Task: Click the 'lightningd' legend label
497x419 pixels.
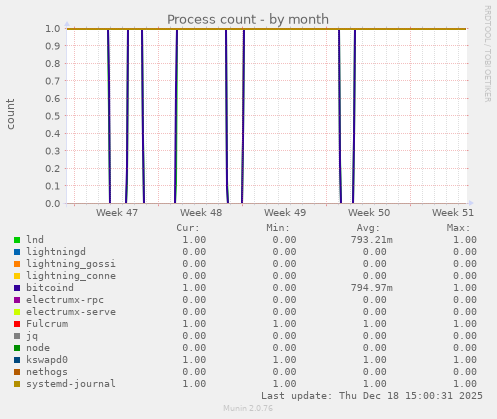Action: [56, 252]
